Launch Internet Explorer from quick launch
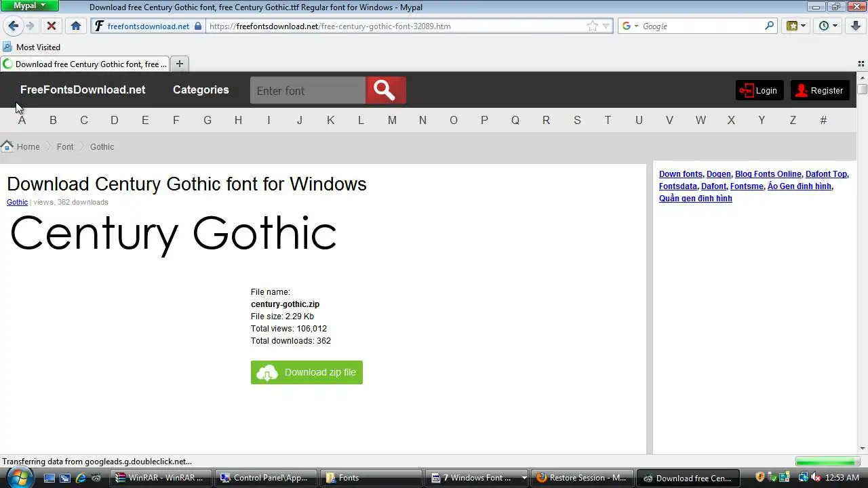This screenshot has width=868, height=488. (81, 478)
